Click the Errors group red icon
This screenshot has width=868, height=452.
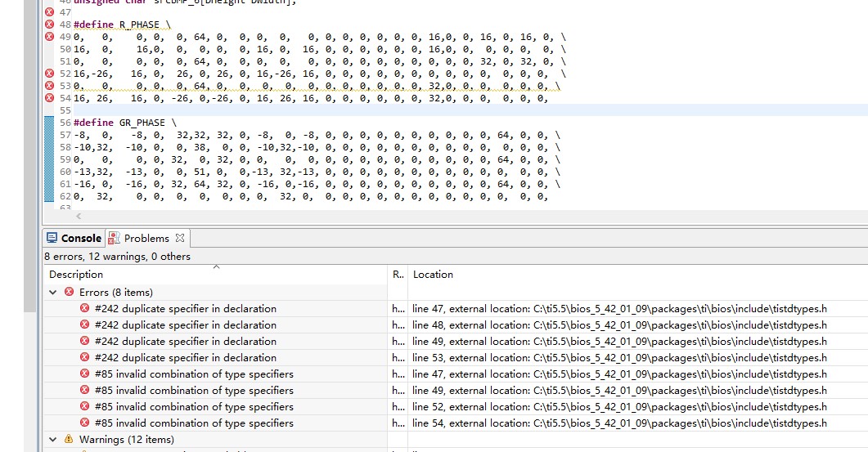click(x=70, y=292)
